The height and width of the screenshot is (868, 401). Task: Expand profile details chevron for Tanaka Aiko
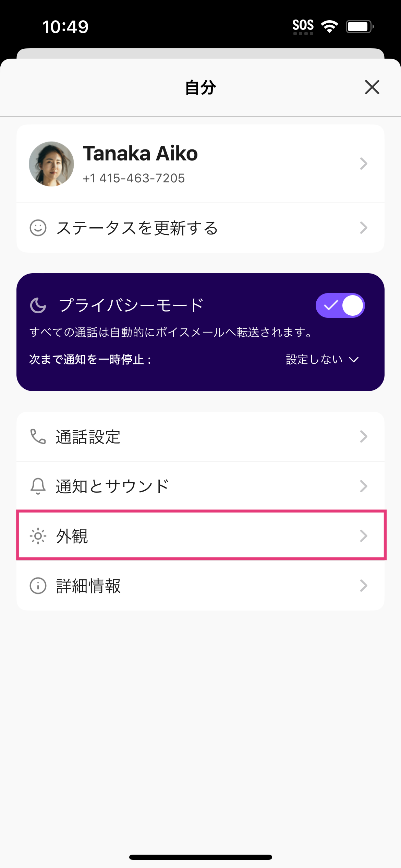pos(364,164)
